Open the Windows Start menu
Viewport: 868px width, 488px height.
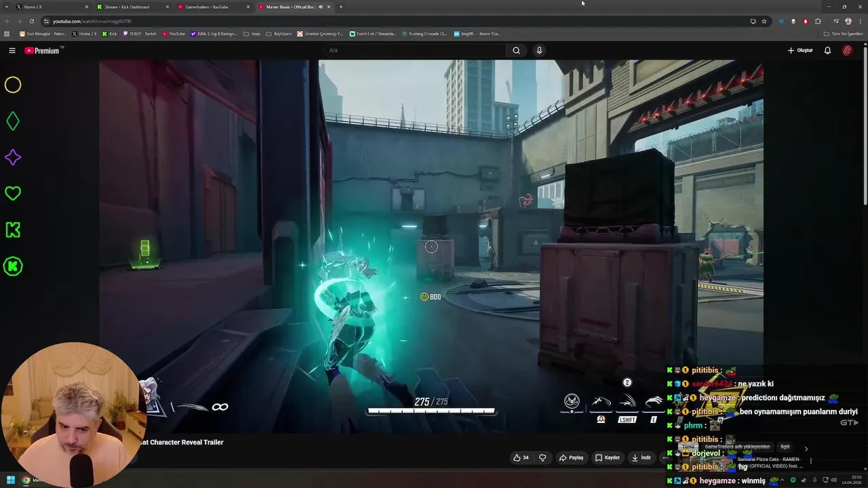11,480
